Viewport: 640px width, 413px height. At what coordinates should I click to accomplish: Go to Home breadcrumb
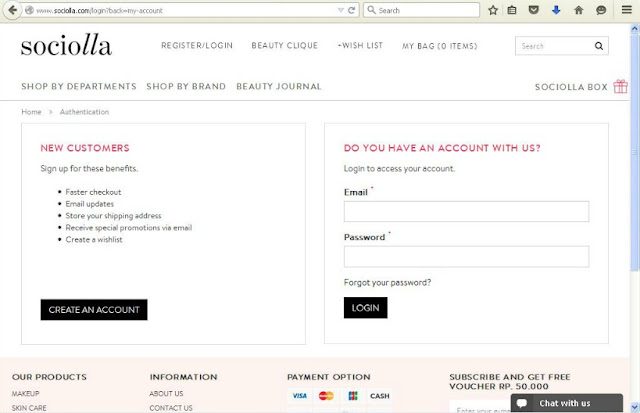[x=31, y=112]
